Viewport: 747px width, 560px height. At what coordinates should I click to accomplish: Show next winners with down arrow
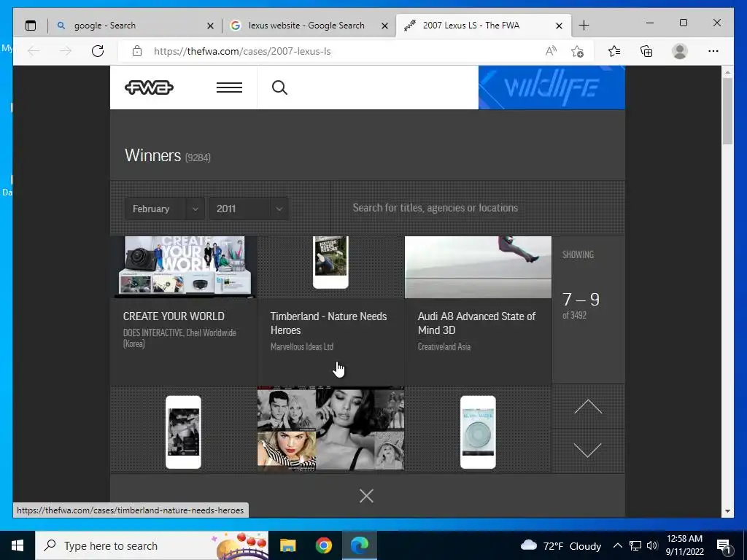pyautogui.click(x=588, y=450)
